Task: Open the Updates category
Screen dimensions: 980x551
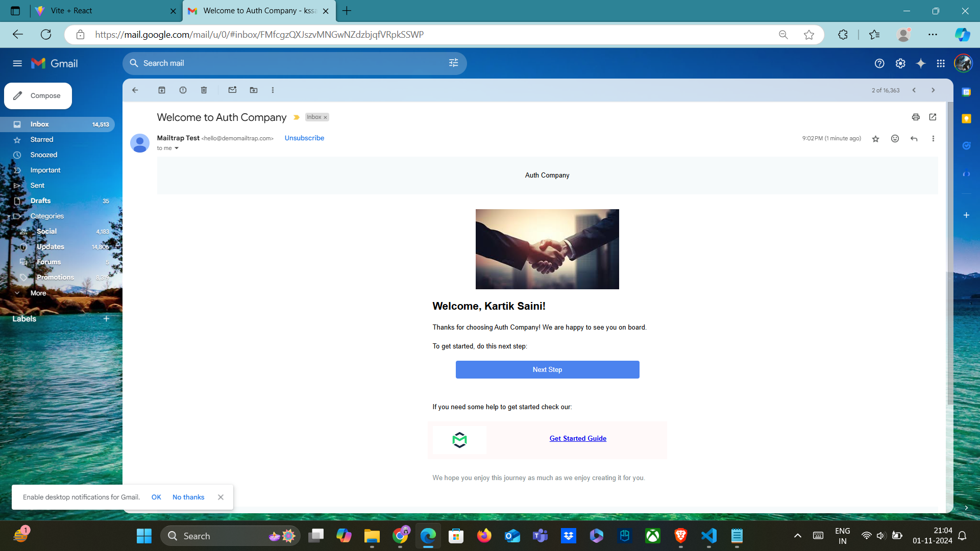Action: [x=57, y=247]
